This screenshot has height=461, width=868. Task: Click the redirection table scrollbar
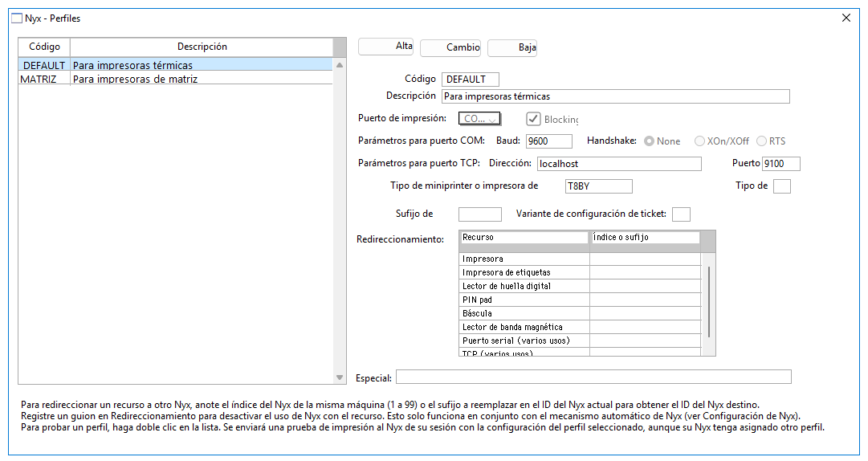(708, 302)
